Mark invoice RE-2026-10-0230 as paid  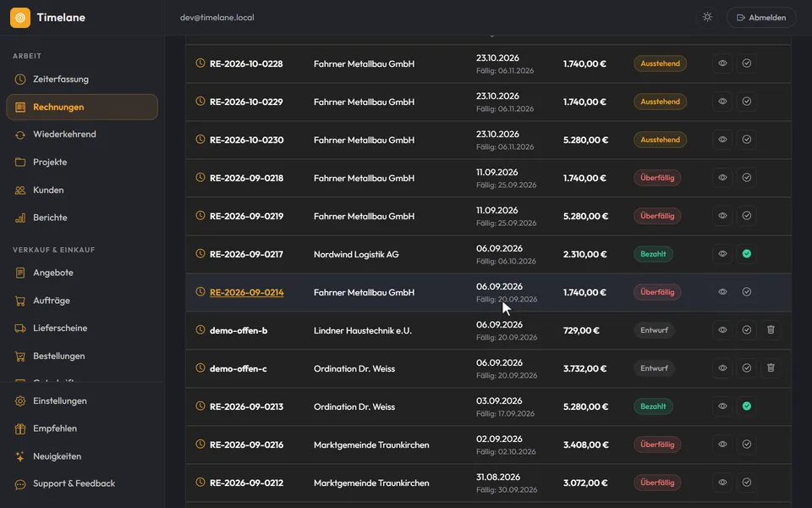tap(747, 140)
